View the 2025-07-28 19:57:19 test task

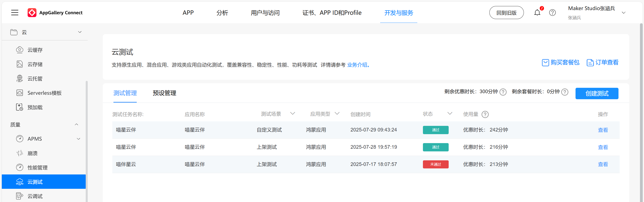pyautogui.click(x=603, y=147)
